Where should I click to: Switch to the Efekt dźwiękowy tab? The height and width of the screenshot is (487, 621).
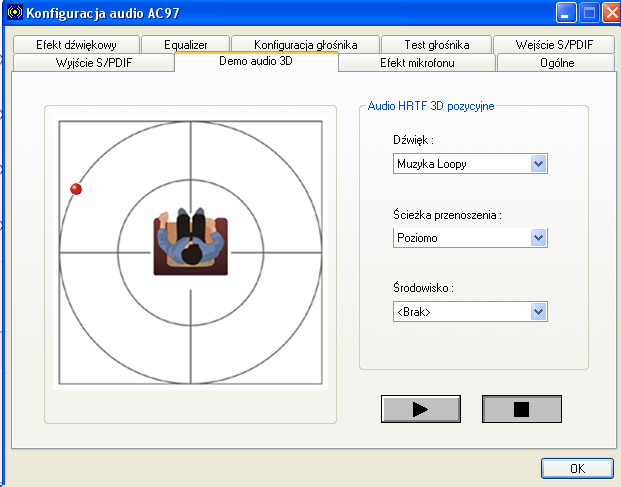tap(76, 45)
